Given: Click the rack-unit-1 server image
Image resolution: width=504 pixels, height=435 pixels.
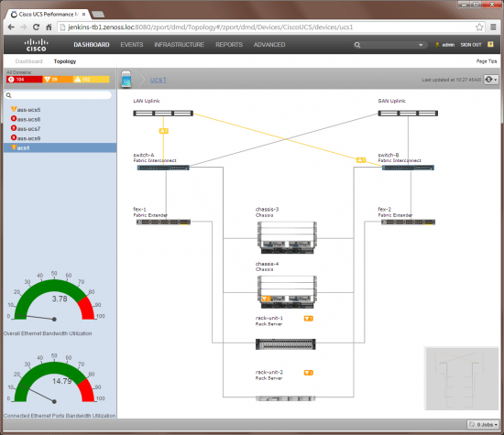Looking at the screenshot, I should (285, 344).
